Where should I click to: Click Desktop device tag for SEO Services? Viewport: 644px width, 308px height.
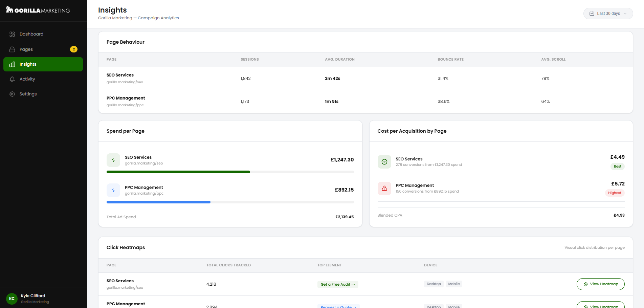pyautogui.click(x=434, y=284)
